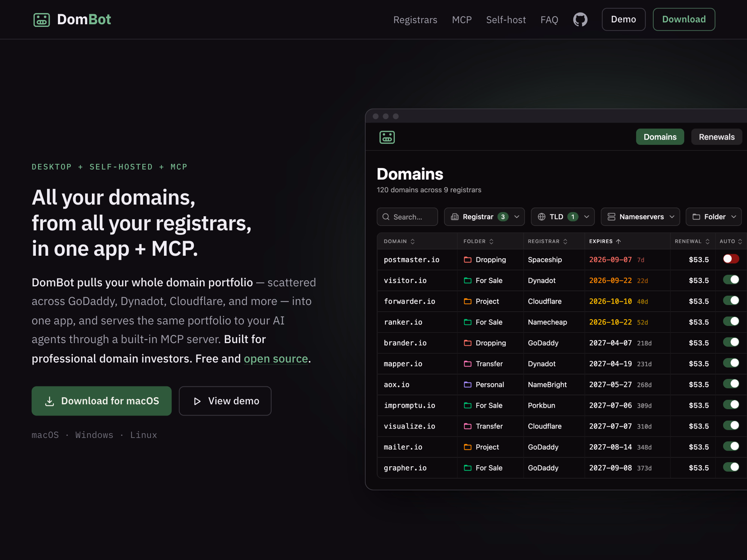Open the Registrar filter dropdown
Image resolution: width=747 pixels, height=560 pixels.
(x=484, y=217)
